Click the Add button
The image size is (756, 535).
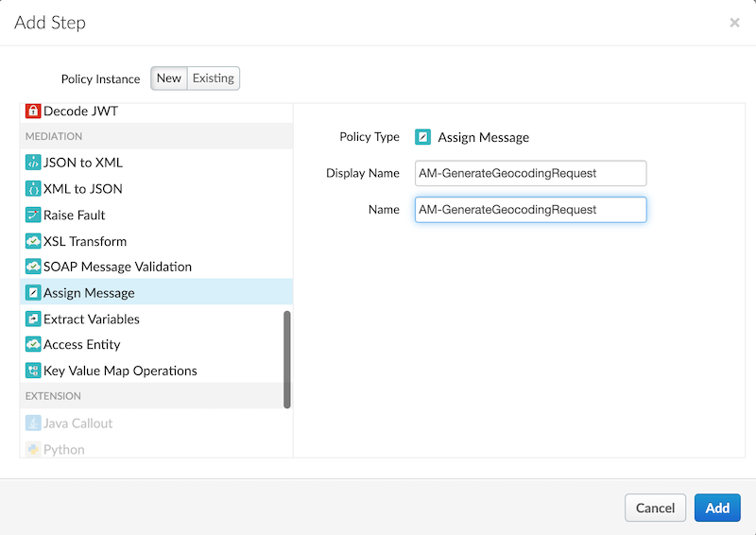(717, 508)
